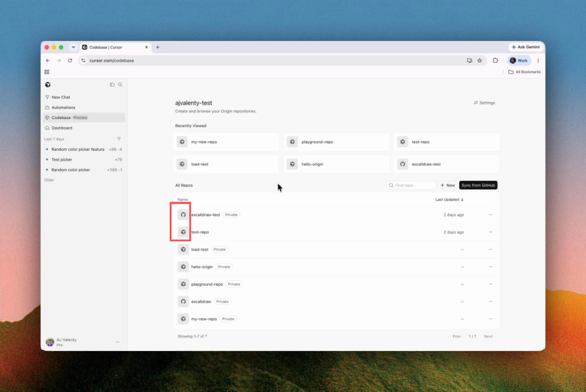Viewport: 586px width, 392px height.
Task: Open more options for load-test row
Action: point(491,250)
